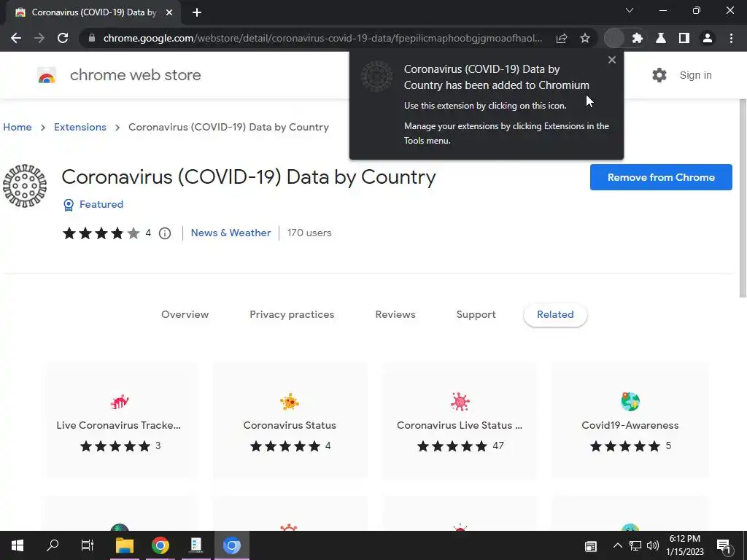The image size is (747, 560).
Task: Click the coronavirus extension logo image
Action: (x=25, y=186)
